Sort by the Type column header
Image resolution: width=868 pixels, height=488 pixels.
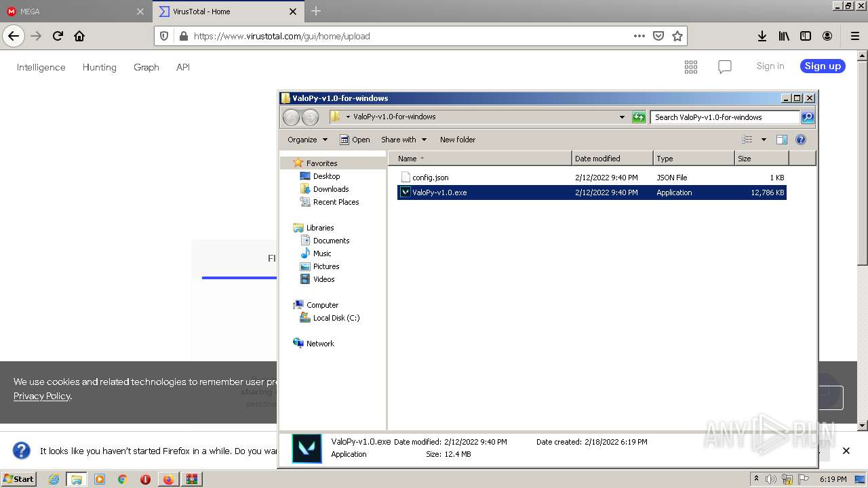pyautogui.click(x=694, y=159)
